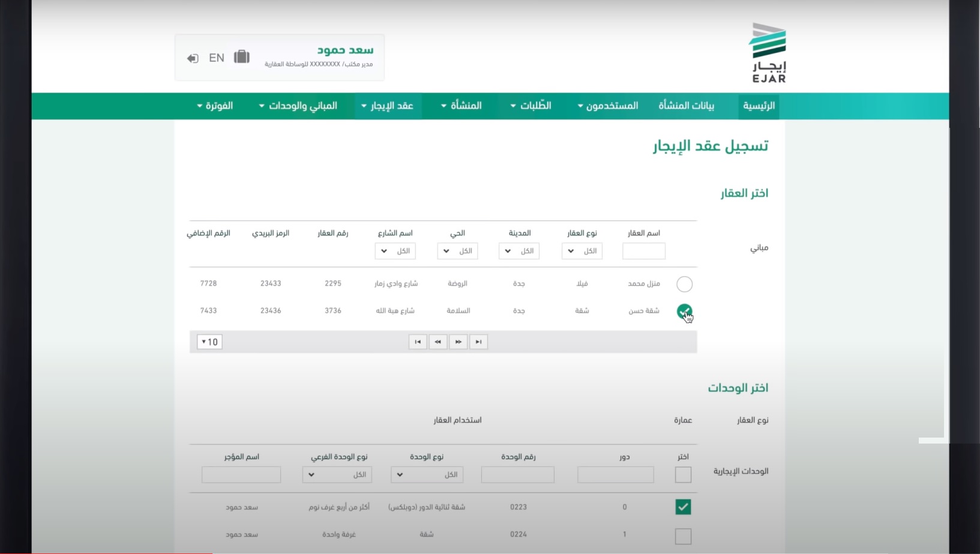980x554 pixels.
Task: Click the property type فيلا cell
Action: click(x=582, y=283)
